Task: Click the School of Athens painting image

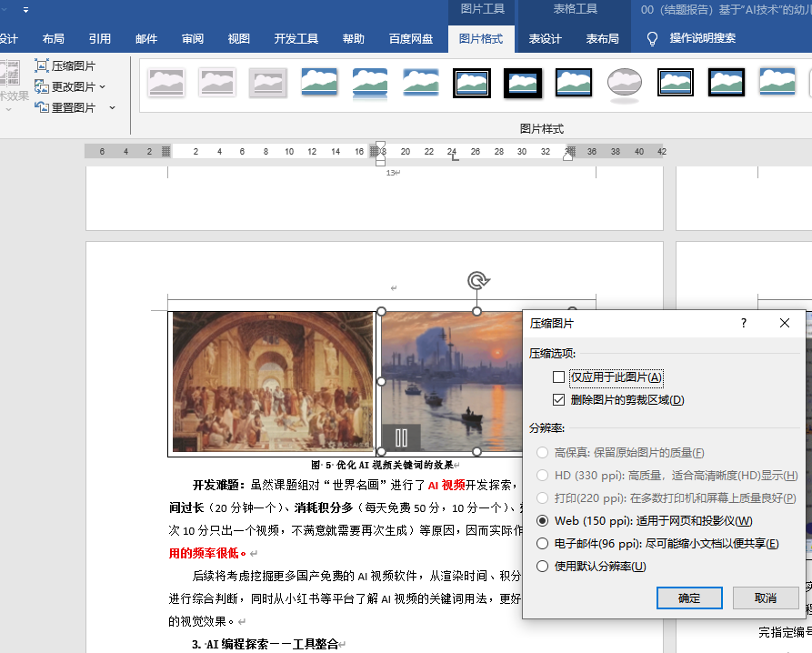Action: click(x=273, y=382)
